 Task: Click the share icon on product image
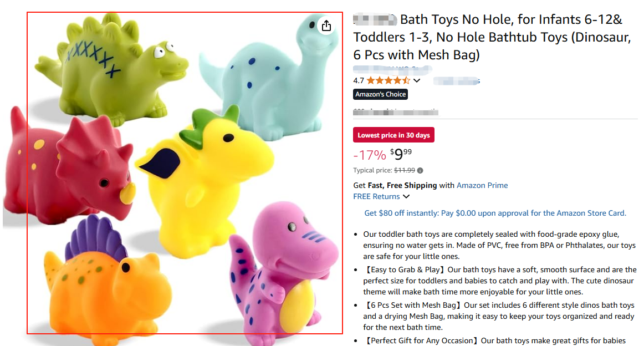(326, 26)
